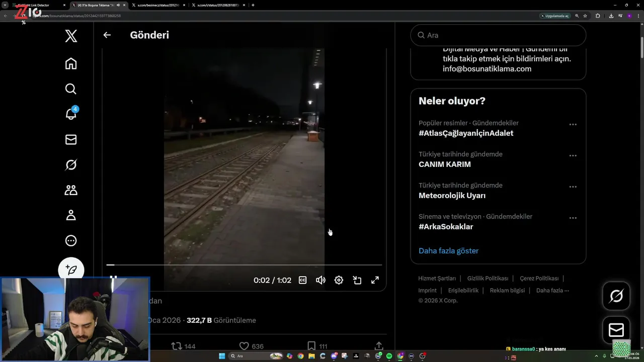
Task: Open Çerez Politikası footer link
Action: click(539, 278)
